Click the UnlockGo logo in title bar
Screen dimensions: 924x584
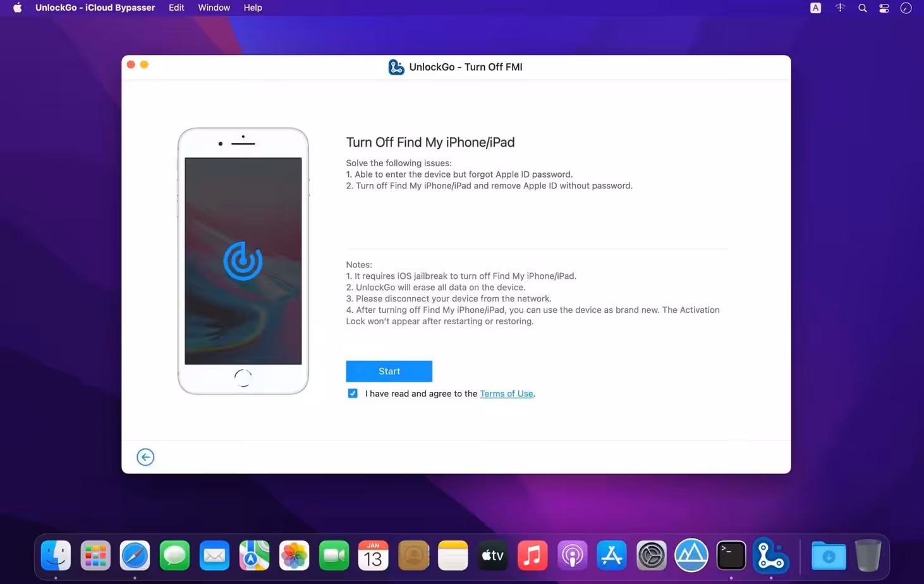pos(396,67)
